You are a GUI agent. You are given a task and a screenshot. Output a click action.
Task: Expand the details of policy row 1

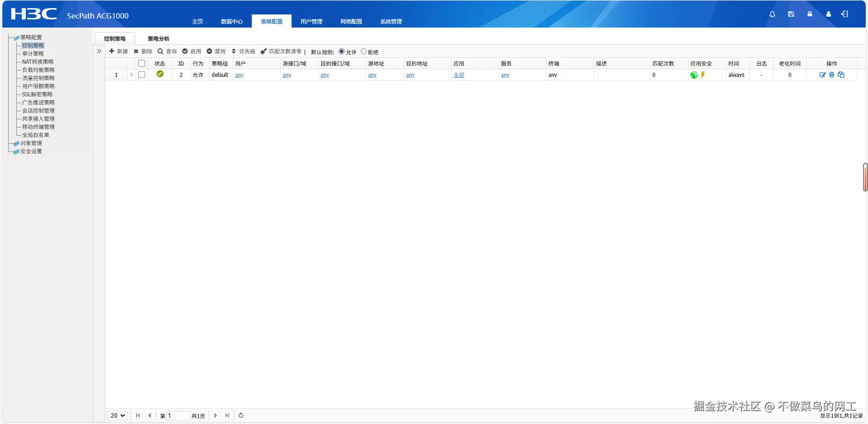coord(132,75)
